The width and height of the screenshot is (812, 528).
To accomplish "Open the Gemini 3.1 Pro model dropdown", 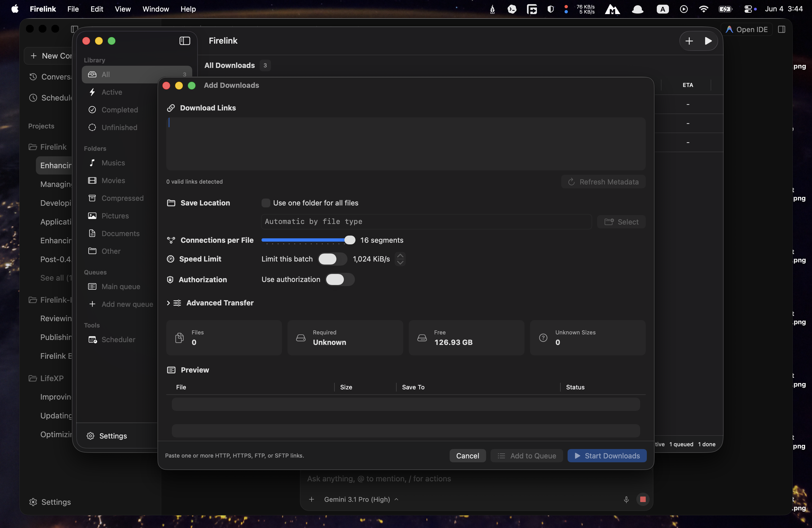I will (x=361, y=499).
